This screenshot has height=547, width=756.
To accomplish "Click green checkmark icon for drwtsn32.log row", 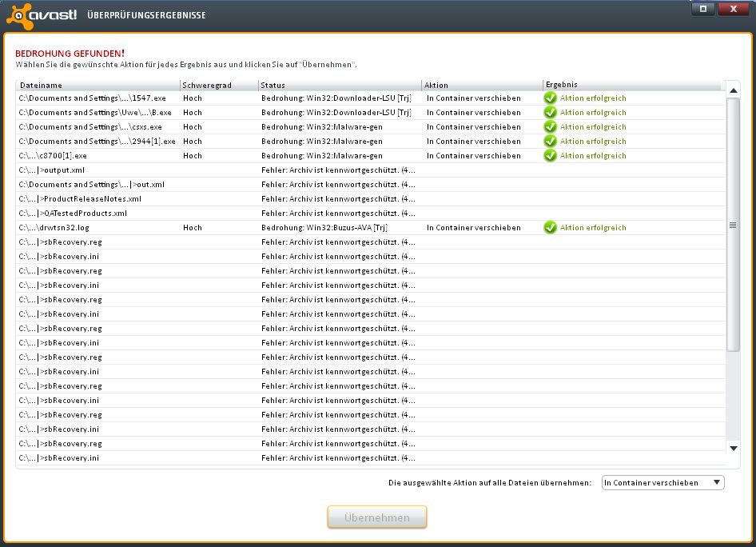I will (x=550, y=227).
